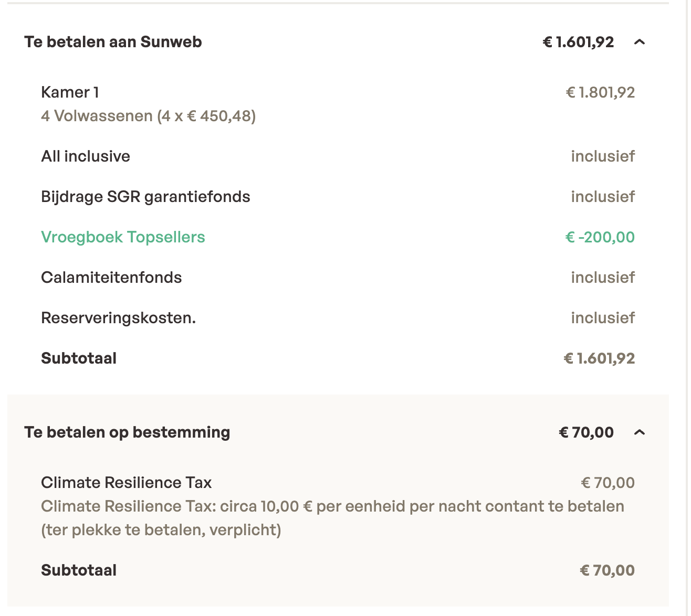Viewport: 691px width, 616px height.
Task: Click the Kamer 1 row label
Action: coord(70,92)
